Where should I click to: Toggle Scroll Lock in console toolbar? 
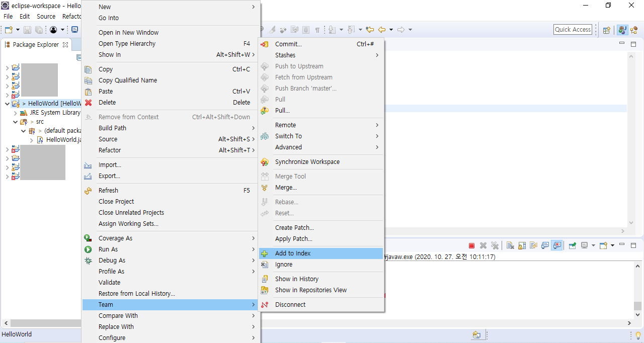pyautogui.click(x=522, y=245)
